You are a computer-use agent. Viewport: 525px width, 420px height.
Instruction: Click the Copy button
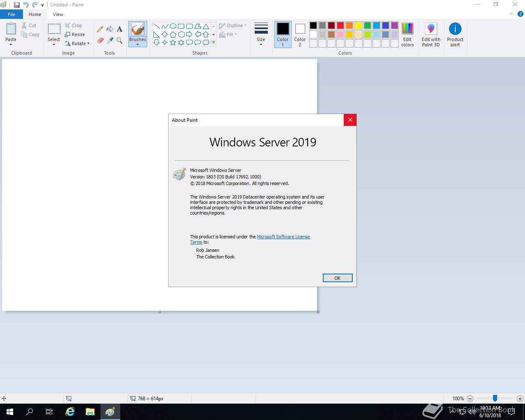pyautogui.click(x=30, y=34)
